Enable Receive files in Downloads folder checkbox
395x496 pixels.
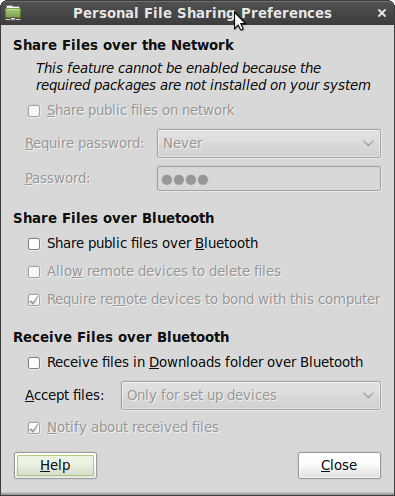[x=34, y=363]
